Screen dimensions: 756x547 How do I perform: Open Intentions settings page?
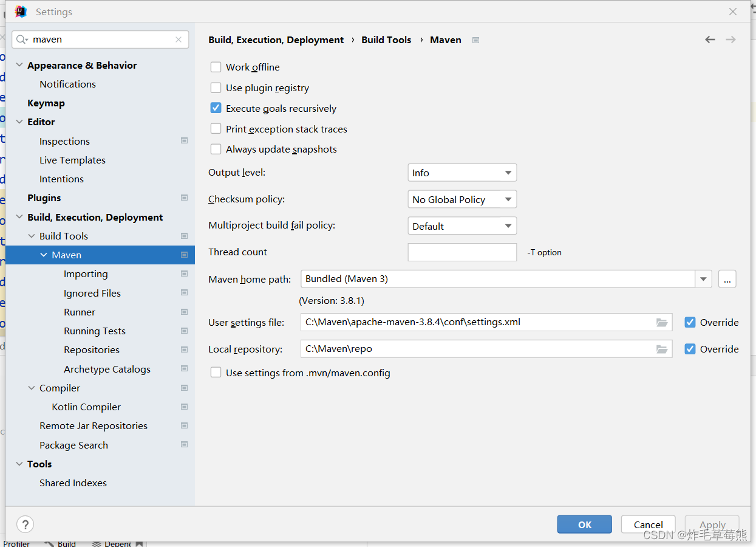point(61,179)
